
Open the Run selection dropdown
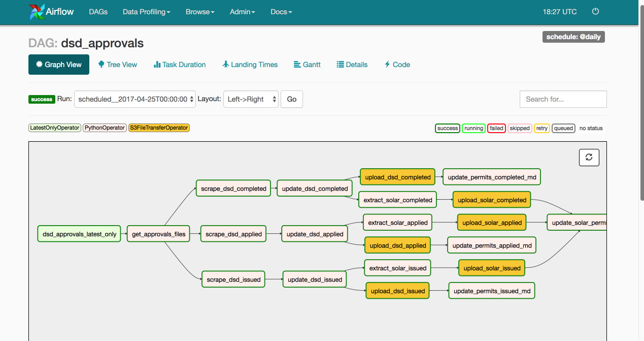135,99
